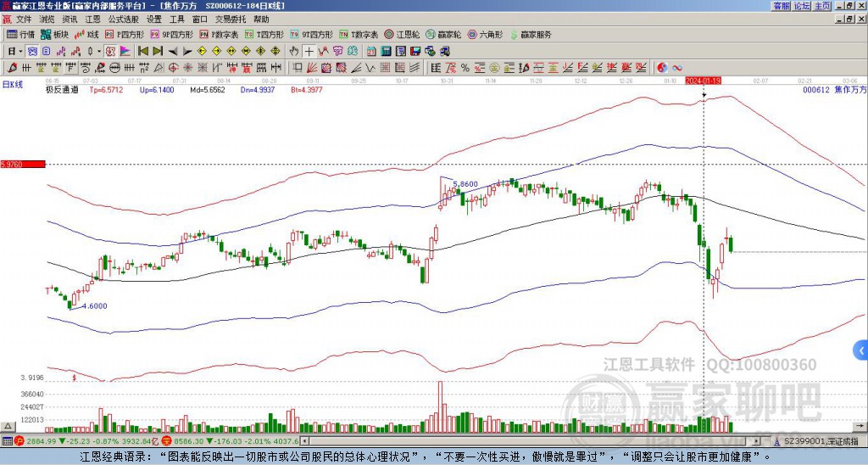Viewport: 868px width, 465px height.
Task: Click the red target circle icon
Action: click(x=173, y=68)
